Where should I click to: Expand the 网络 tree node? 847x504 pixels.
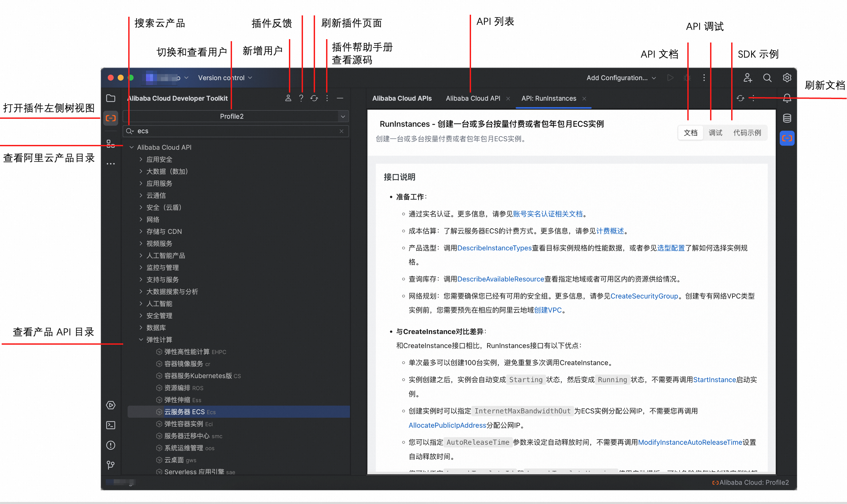click(x=141, y=220)
